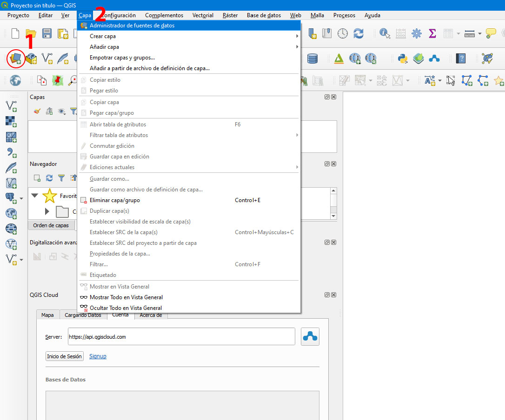This screenshot has height=420, width=505.
Task: Choose Ocultar Todo en Vista General
Action: coord(189,308)
